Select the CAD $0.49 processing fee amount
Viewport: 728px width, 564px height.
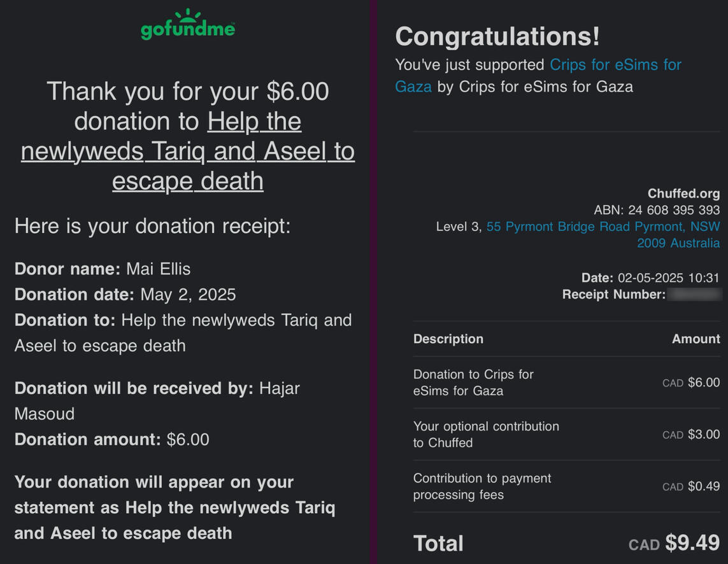[691, 487]
